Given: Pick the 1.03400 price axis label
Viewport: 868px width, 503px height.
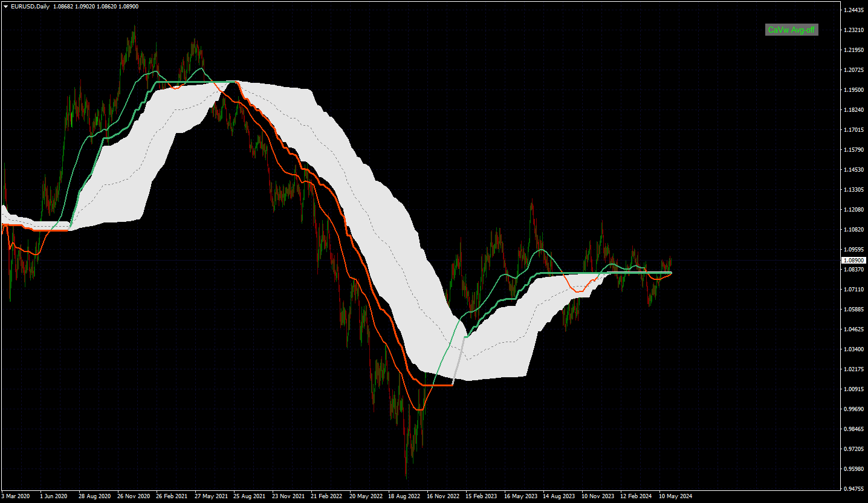Looking at the screenshot, I should [854, 349].
